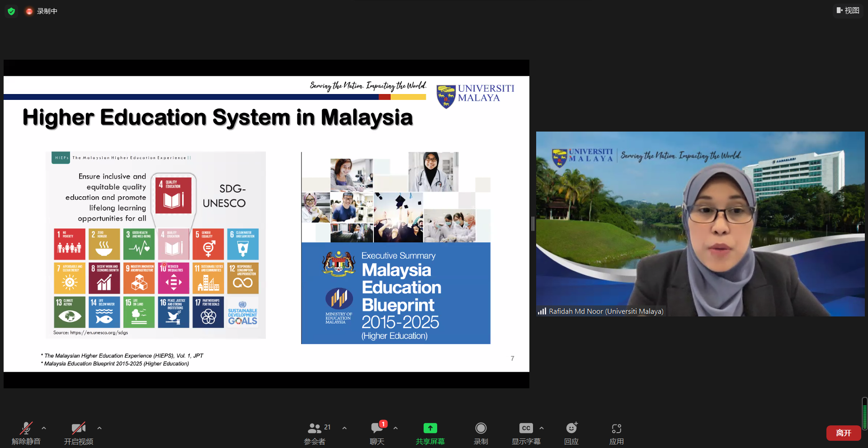
Task: Open the apps (应用) panel
Action: [x=617, y=433]
